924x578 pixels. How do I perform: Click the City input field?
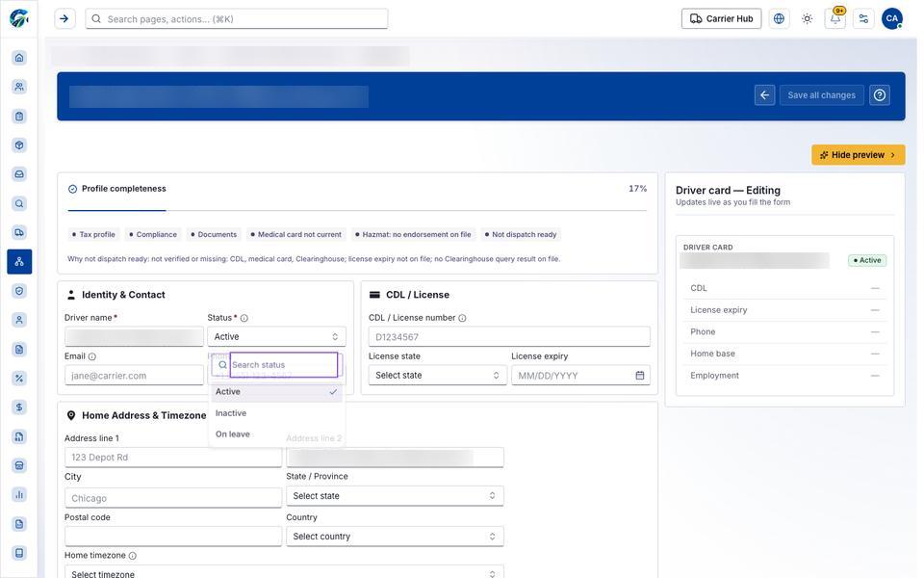[173, 498]
